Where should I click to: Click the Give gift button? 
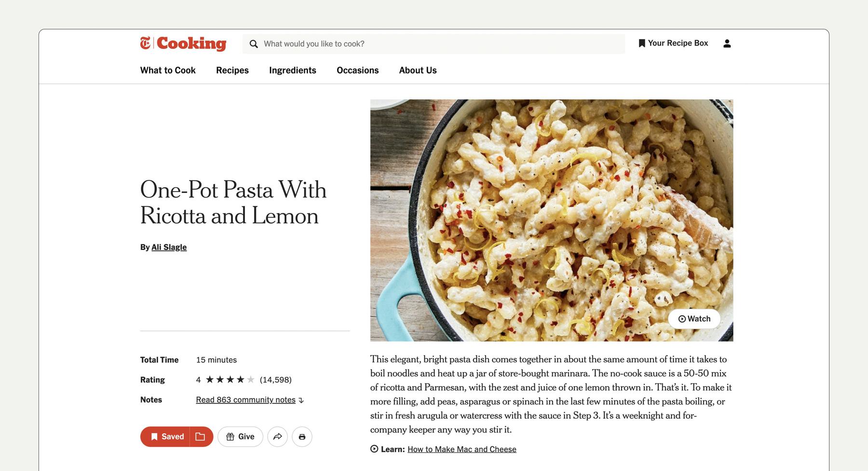click(240, 437)
